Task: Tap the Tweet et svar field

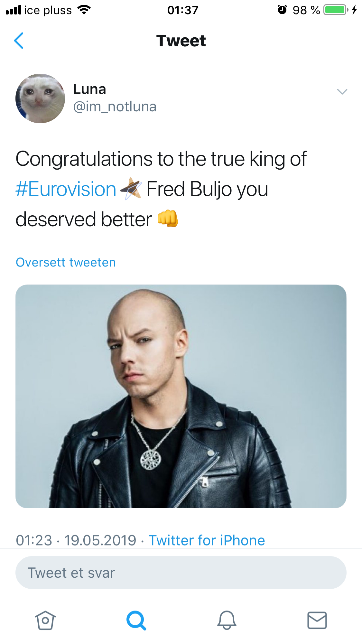Action: pos(181,573)
